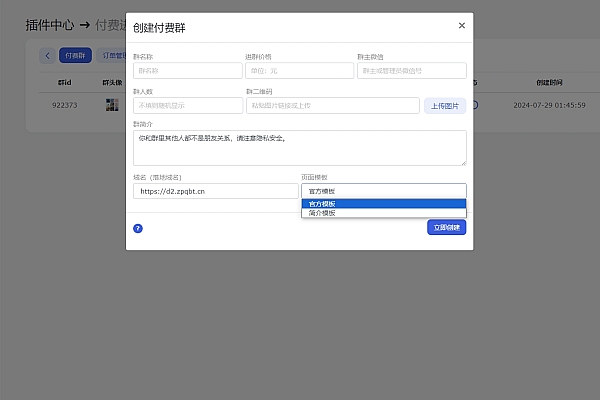The image size is (600, 400).
Task: Click the 上传图片 button
Action: [x=445, y=106]
